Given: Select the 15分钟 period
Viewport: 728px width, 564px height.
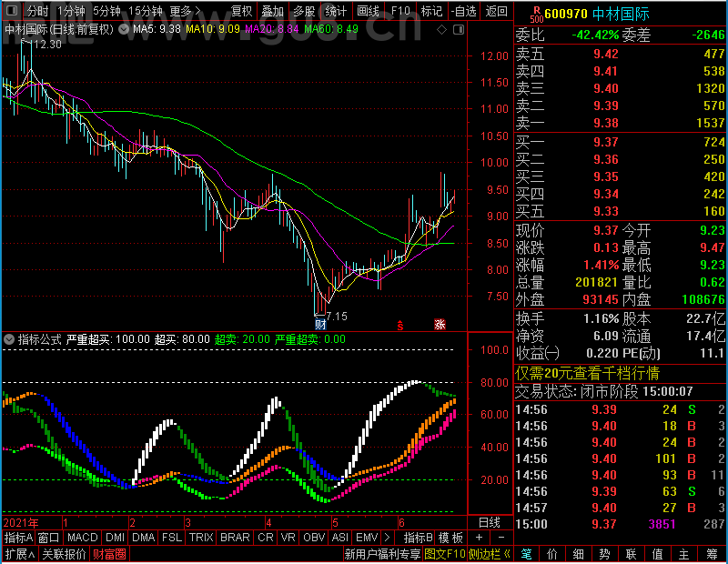Looking at the screenshot, I should point(145,11).
